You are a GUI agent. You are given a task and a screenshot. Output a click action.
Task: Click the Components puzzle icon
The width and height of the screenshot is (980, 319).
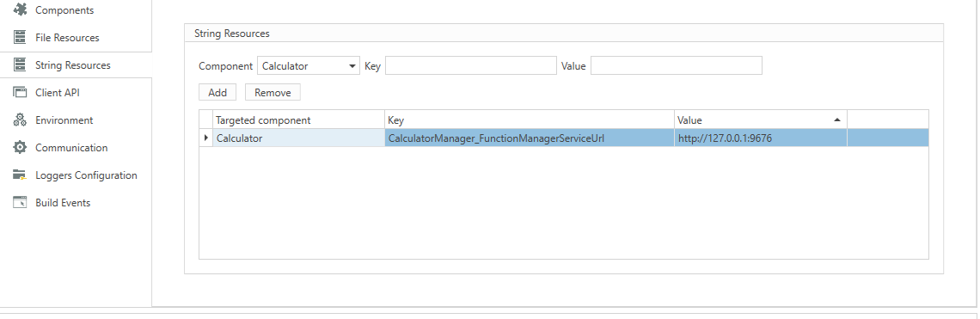click(x=20, y=10)
